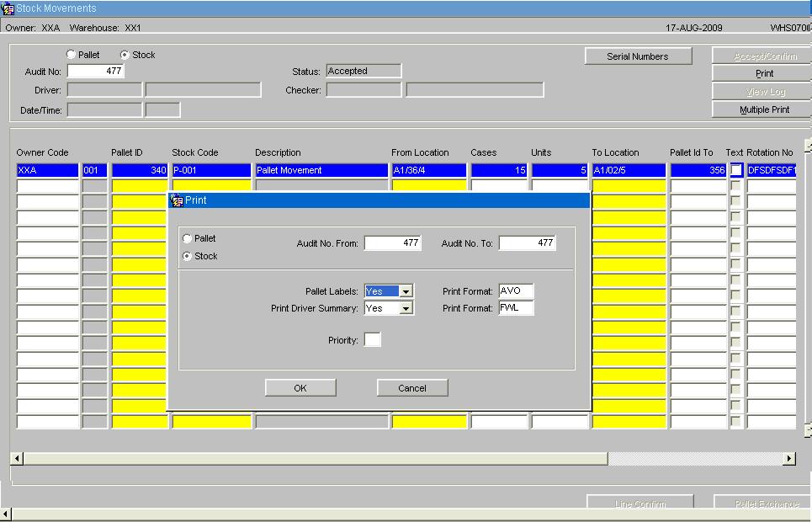Choose Stock radio in Stock Movements header
This screenshot has height=522, width=812.
pos(125,55)
